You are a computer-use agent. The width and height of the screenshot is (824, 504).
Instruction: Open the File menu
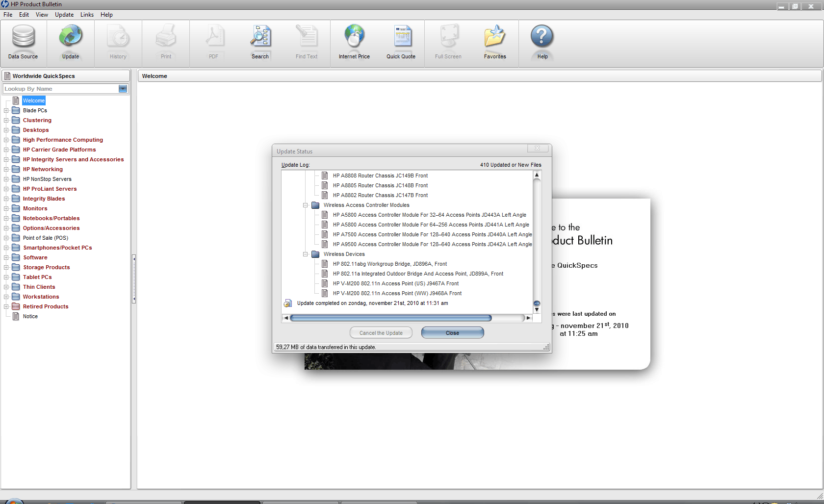(8, 15)
